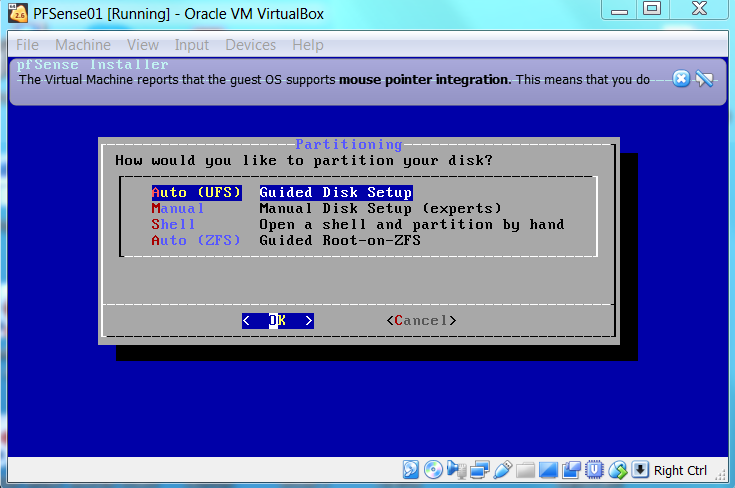Select the OK button in Partitioning dialog
Viewport: 735px width, 488px height.
click(x=278, y=321)
